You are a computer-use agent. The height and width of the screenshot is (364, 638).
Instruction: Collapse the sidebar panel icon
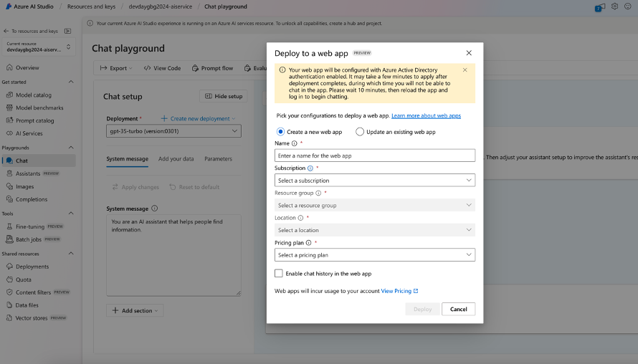coord(68,31)
